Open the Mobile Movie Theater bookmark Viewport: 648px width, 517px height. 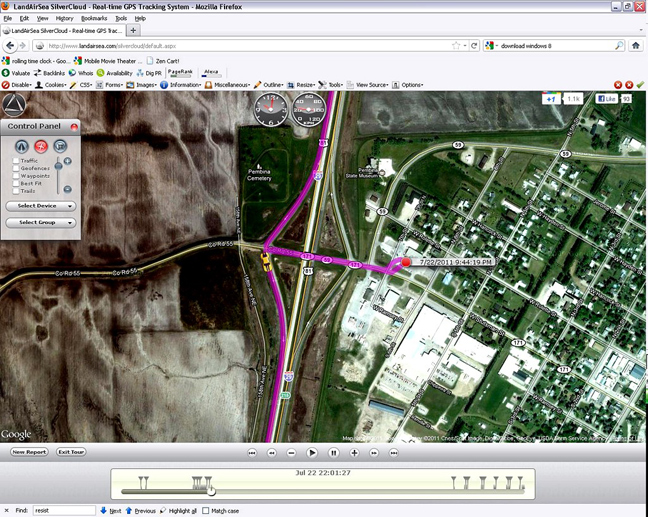(107, 61)
